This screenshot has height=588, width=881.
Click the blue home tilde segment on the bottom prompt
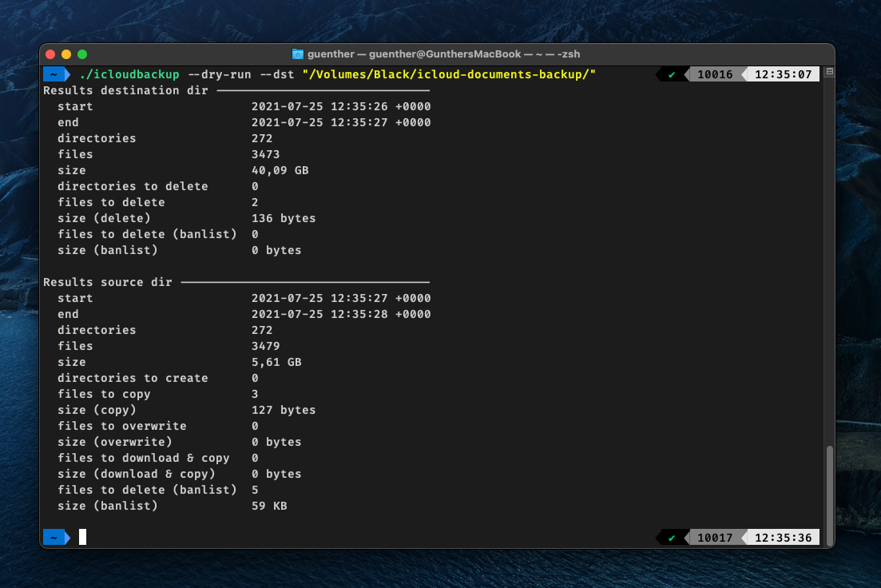tap(54, 538)
